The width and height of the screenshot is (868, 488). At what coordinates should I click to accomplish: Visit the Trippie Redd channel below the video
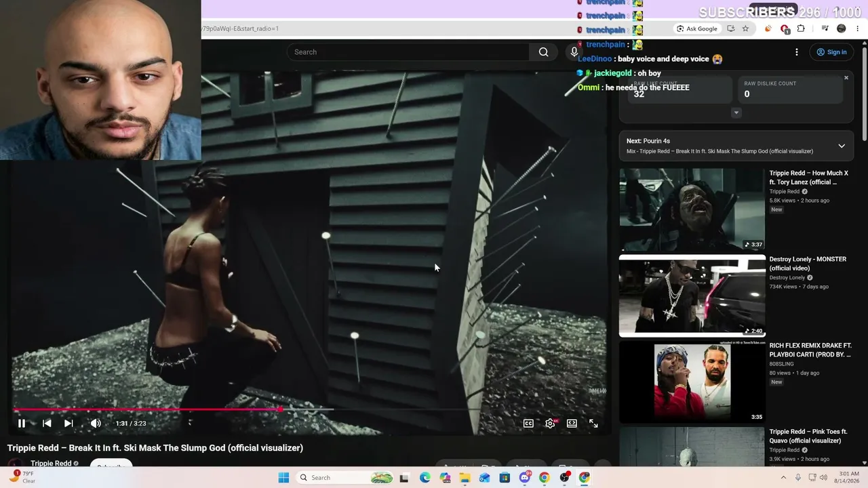pyautogui.click(x=51, y=464)
